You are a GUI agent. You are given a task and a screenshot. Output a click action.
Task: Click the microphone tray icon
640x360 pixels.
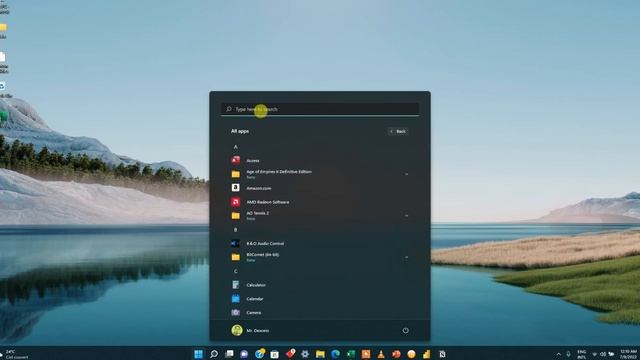[568, 354]
